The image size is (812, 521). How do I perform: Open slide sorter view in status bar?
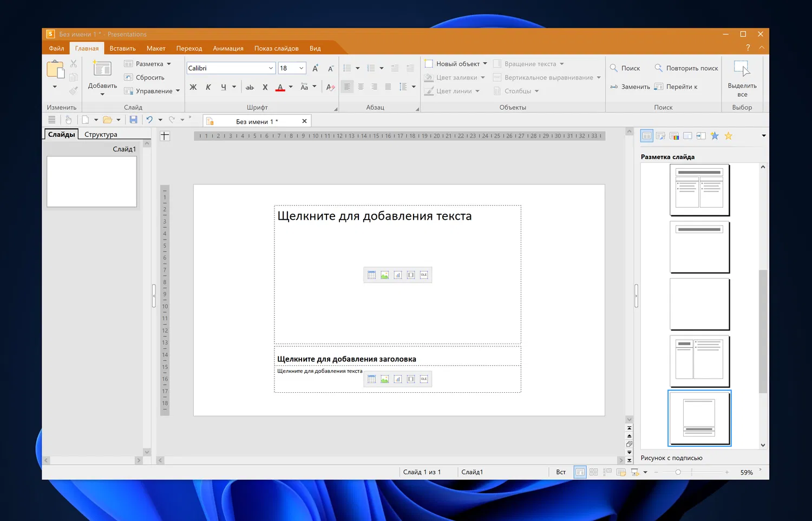[x=593, y=472]
